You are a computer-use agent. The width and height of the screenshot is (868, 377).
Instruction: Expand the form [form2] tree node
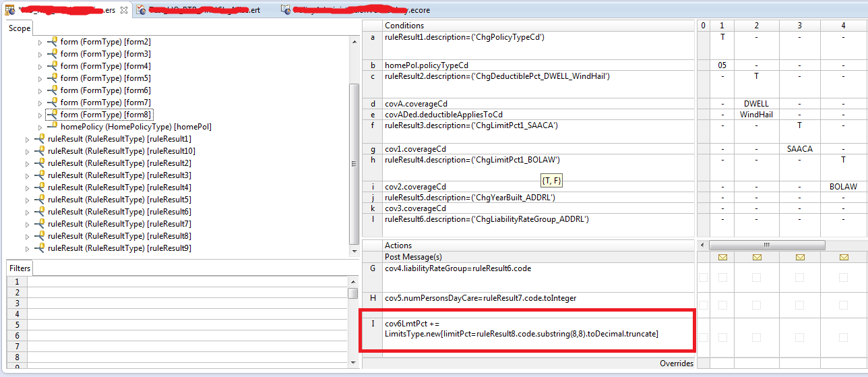40,42
